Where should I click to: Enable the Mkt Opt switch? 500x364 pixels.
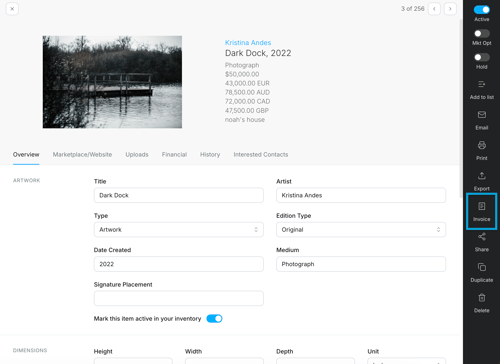482,33
